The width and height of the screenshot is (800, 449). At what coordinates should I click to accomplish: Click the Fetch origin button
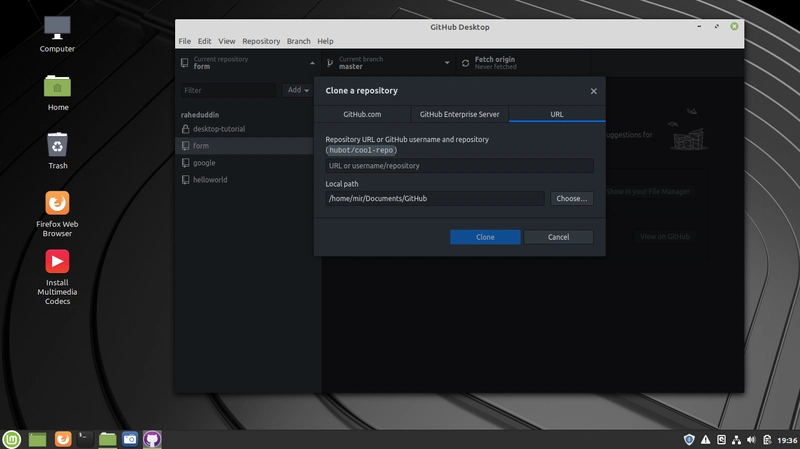(x=523, y=63)
